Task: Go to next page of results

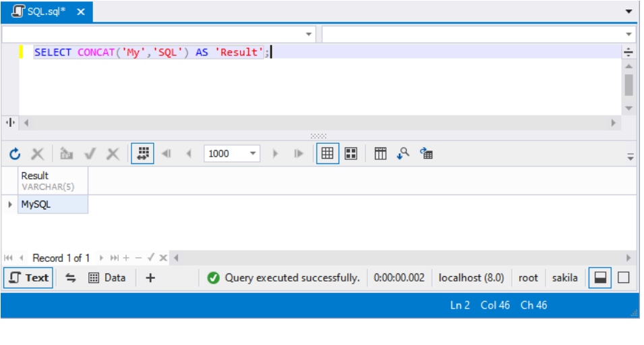Action: tap(275, 154)
